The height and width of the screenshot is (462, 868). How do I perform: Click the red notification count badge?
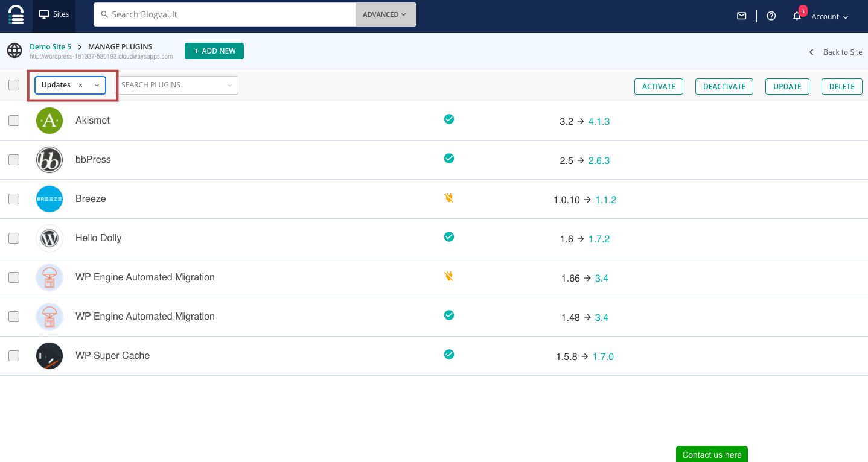[x=803, y=11]
